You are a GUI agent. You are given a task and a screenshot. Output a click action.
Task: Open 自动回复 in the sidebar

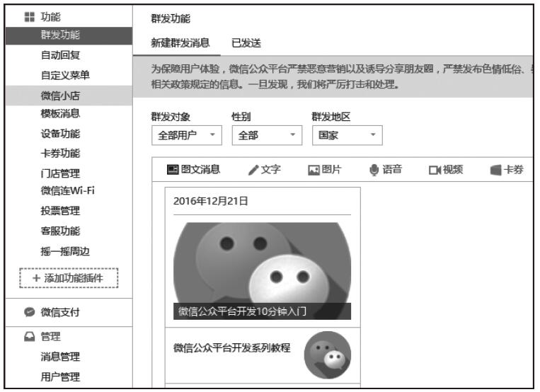click(x=60, y=55)
